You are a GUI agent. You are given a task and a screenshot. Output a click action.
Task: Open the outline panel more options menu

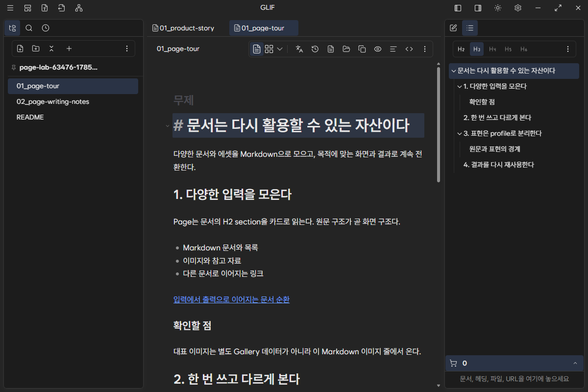568,49
